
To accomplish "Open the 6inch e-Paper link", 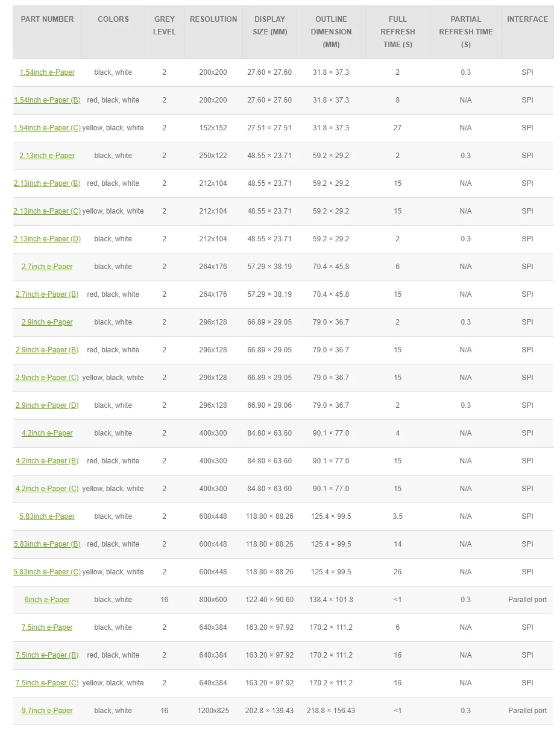I will pyautogui.click(x=47, y=600).
